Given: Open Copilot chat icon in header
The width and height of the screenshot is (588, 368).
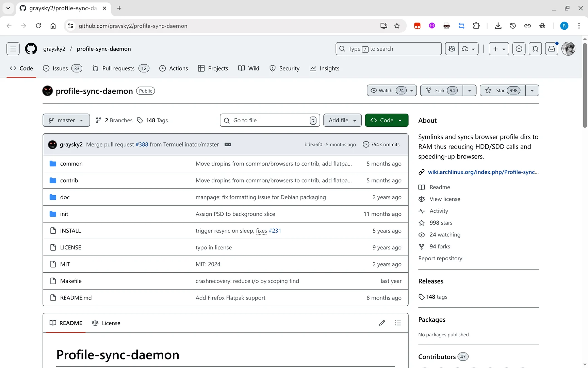Looking at the screenshot, I should click(452, 49).
